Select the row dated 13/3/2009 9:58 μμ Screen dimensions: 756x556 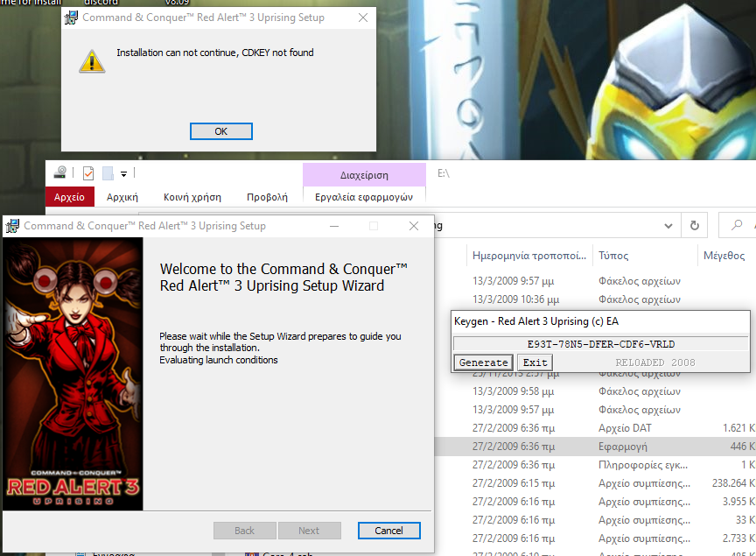[595, 391]
